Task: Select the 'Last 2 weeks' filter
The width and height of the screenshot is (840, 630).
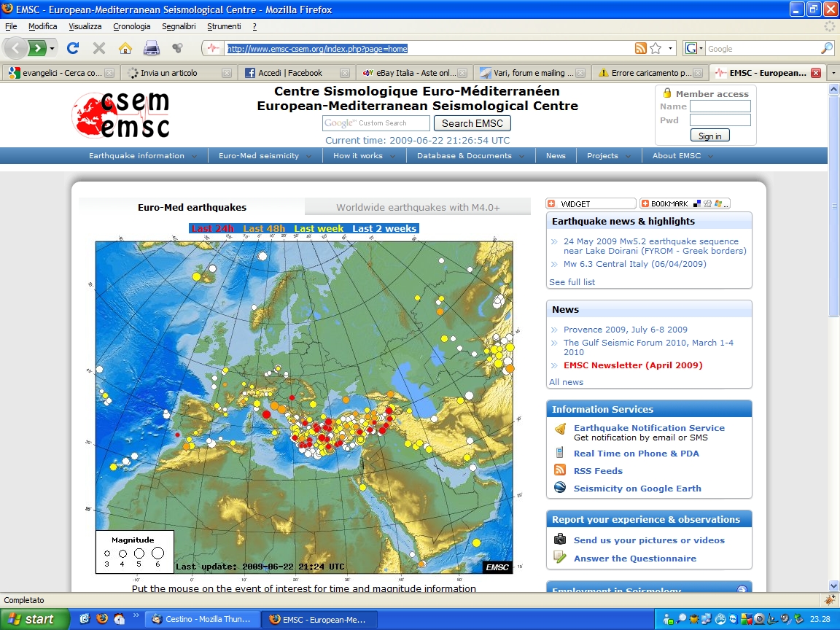Action: pos(384,228)
